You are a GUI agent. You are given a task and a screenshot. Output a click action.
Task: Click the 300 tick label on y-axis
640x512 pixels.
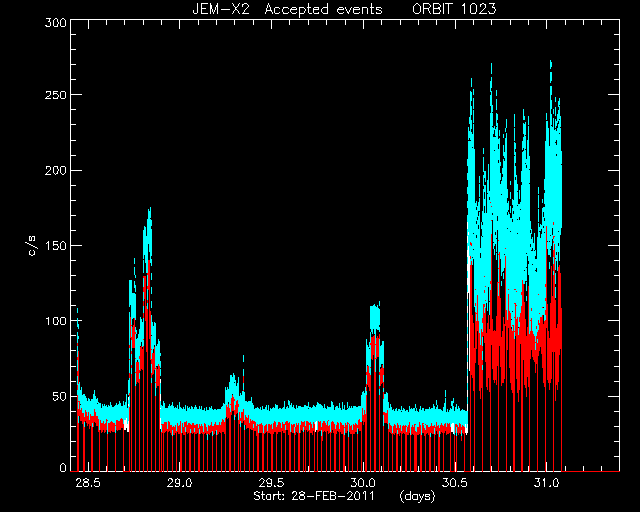(56, 23)
